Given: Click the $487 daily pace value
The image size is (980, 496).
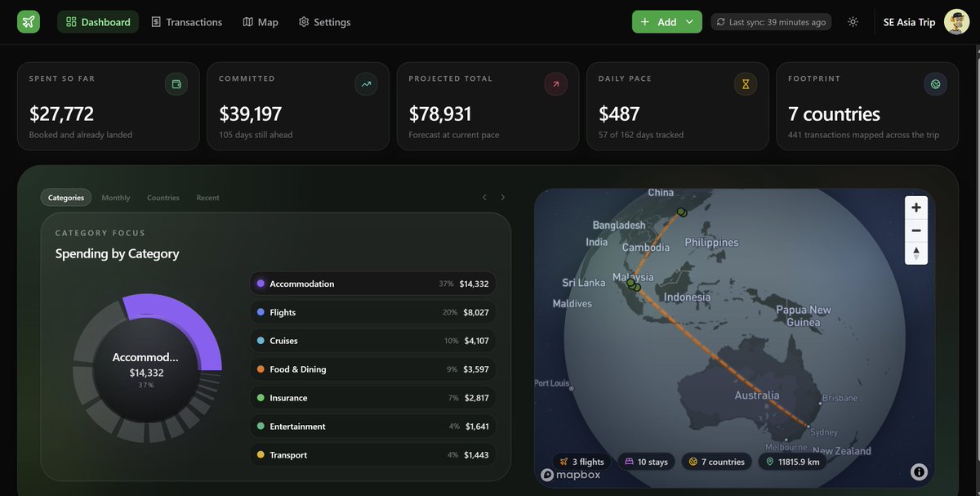Looking at the screenshot, I should 619,114.
